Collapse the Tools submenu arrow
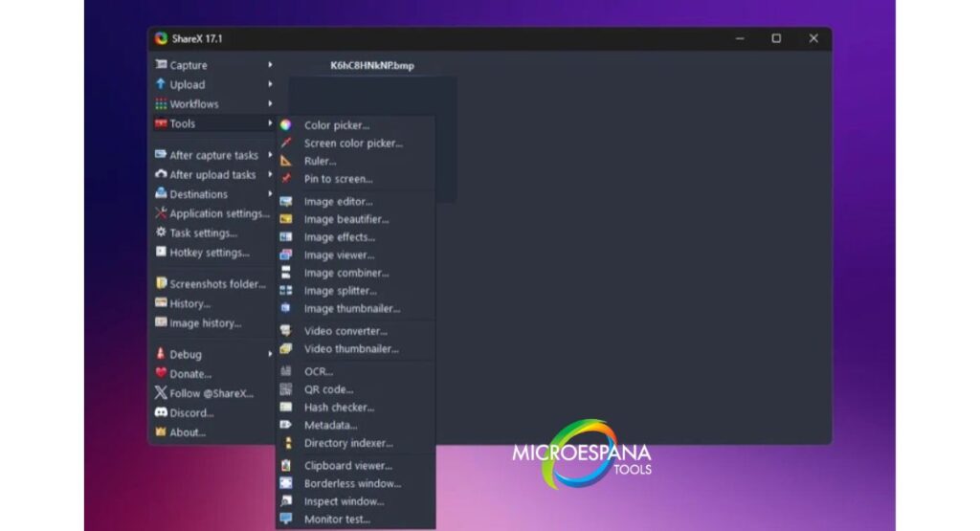 point(270,123)
